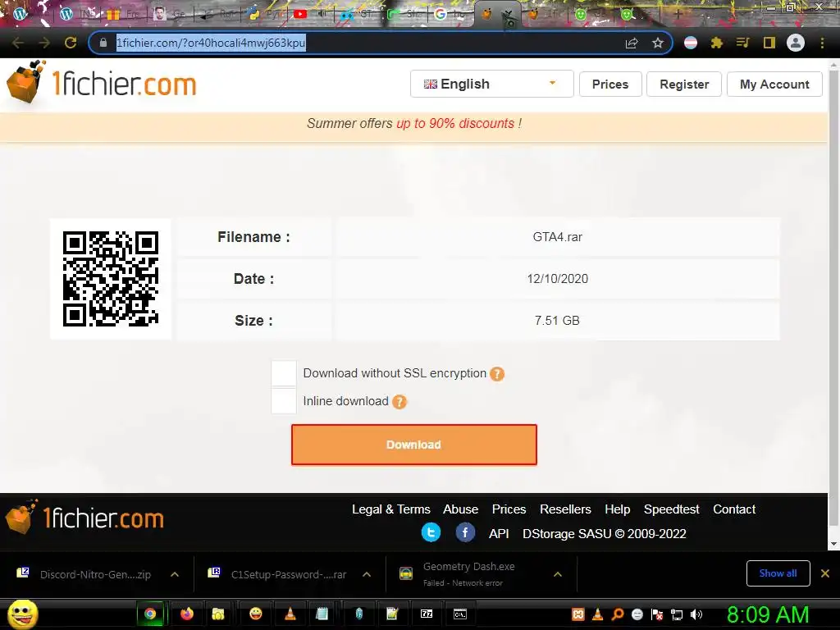The image size is (840, 630).
Task: Switch to the first WordPress tab
Action: coord(21,14)
